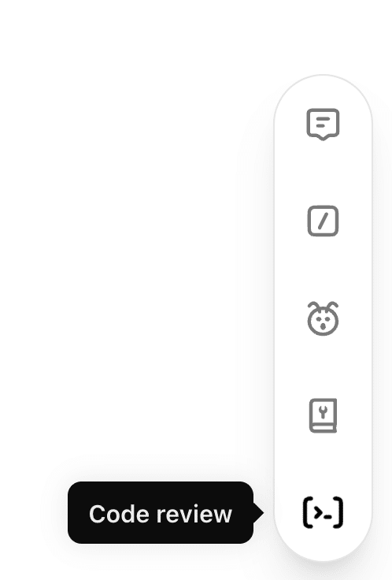Screen dimensions: 392x580
Task: Open the manual book icon with wrench
Action: [323, 415]
